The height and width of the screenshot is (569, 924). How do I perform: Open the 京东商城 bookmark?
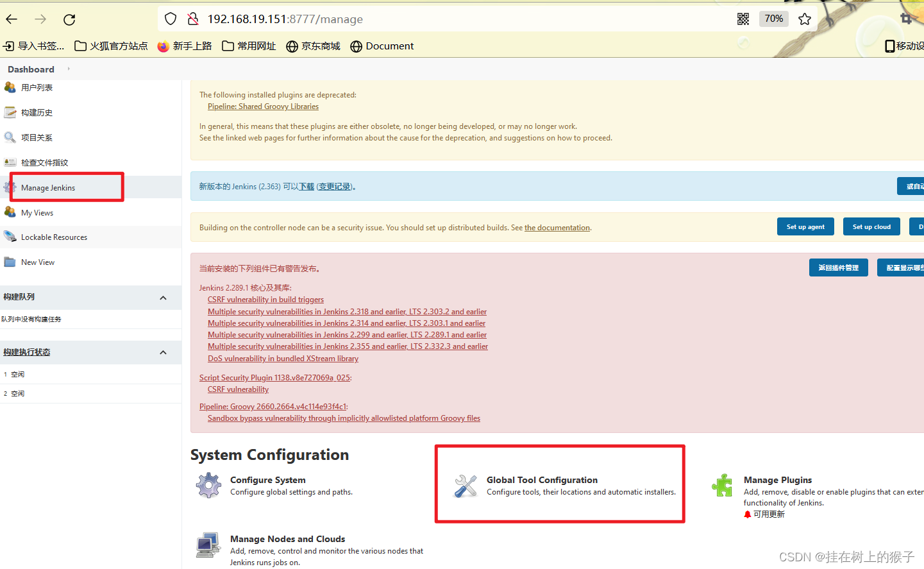coord(313,46)
